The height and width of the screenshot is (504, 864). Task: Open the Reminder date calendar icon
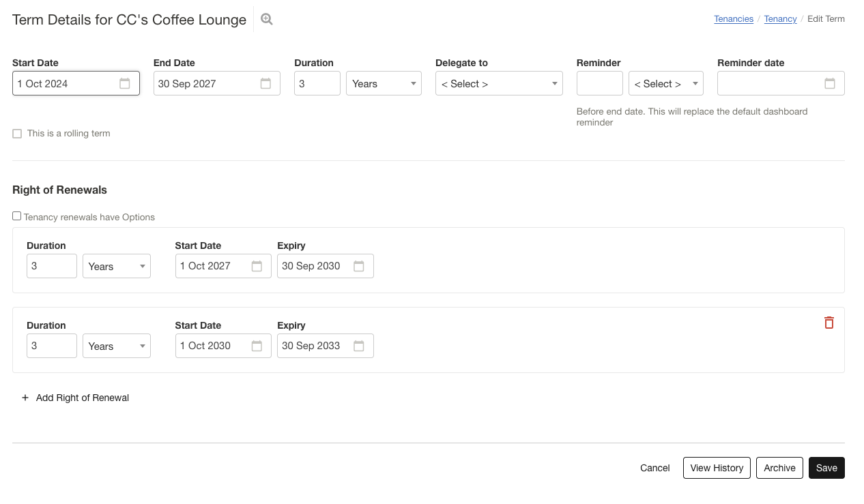click(830, 83)
